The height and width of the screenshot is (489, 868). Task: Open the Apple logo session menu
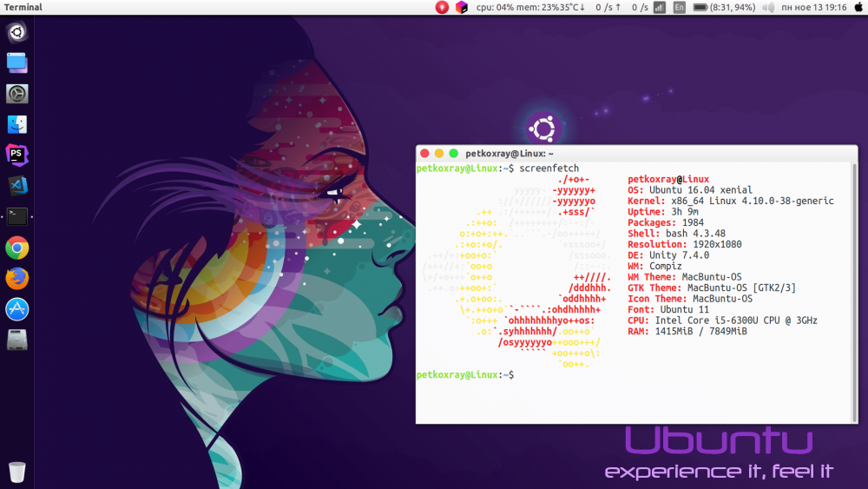(x=858, y=7)
